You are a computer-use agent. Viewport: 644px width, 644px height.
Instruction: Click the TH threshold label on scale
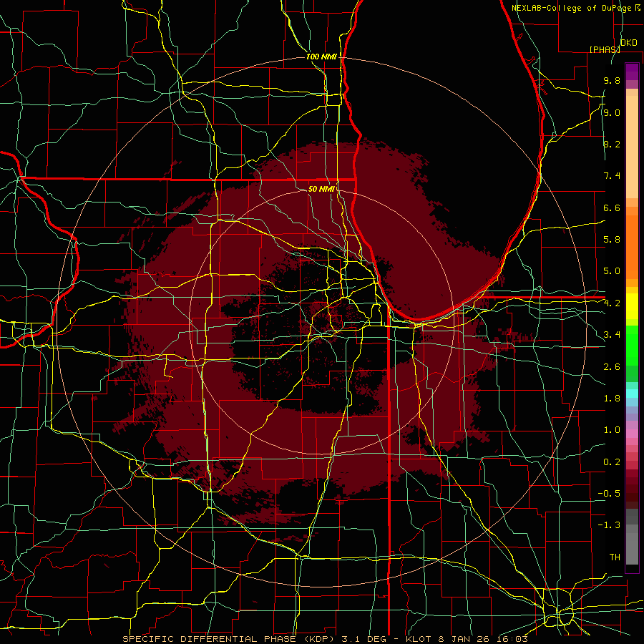click(615, 557)
